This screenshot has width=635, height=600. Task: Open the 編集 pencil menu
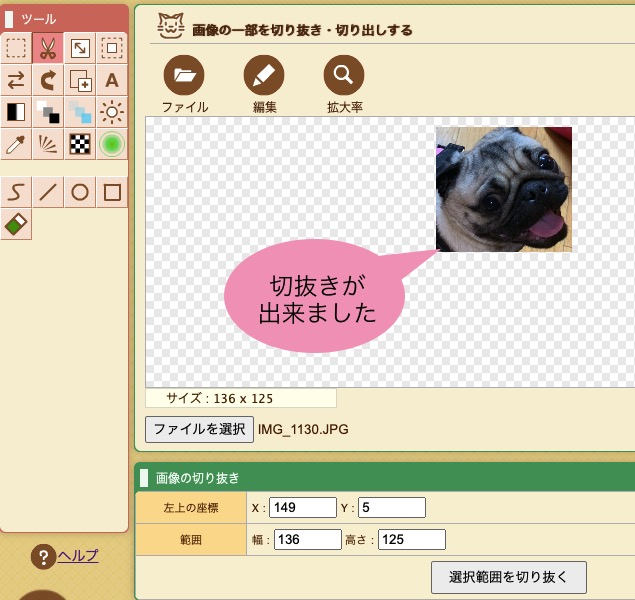264,75
